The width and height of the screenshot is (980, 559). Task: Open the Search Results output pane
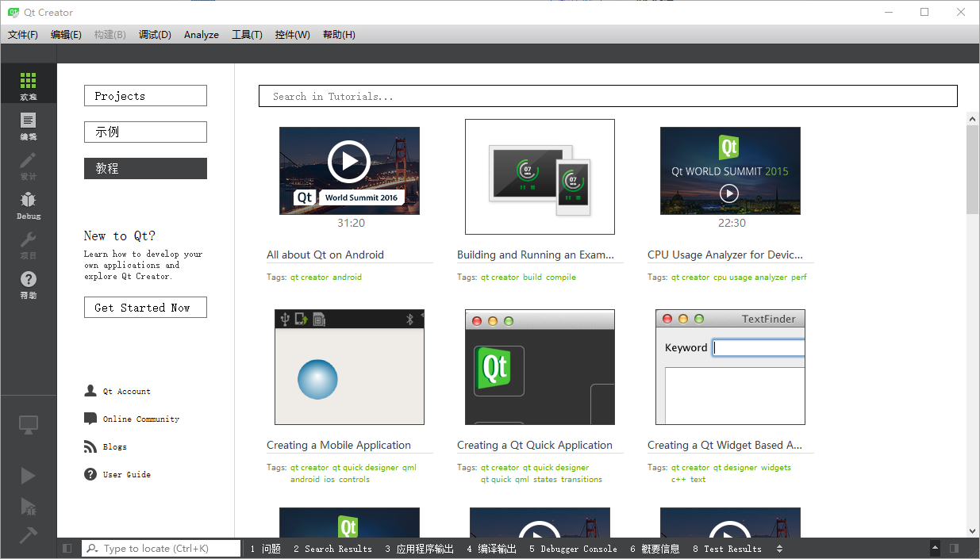click(332, 548)
